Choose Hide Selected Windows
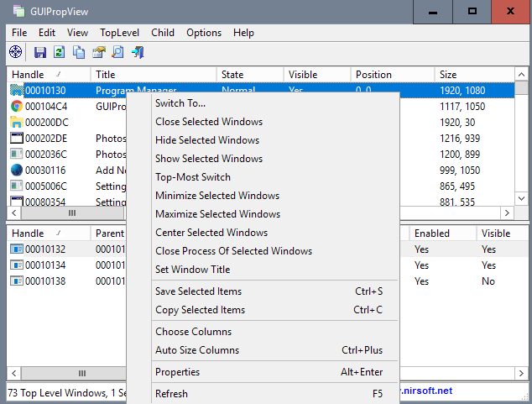Viewport: 532px width, 404px height. pyautogui.click(x=263, y=140)
